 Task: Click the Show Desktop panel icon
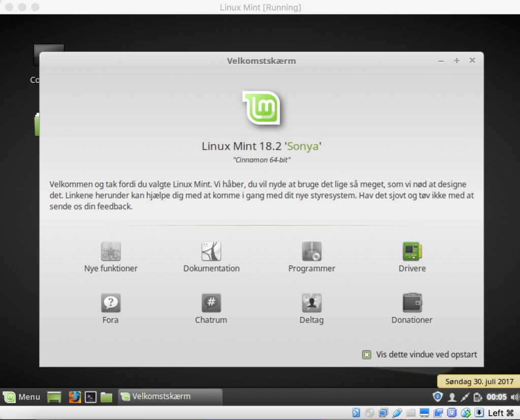pyautogui.click(x=54, y=397)
